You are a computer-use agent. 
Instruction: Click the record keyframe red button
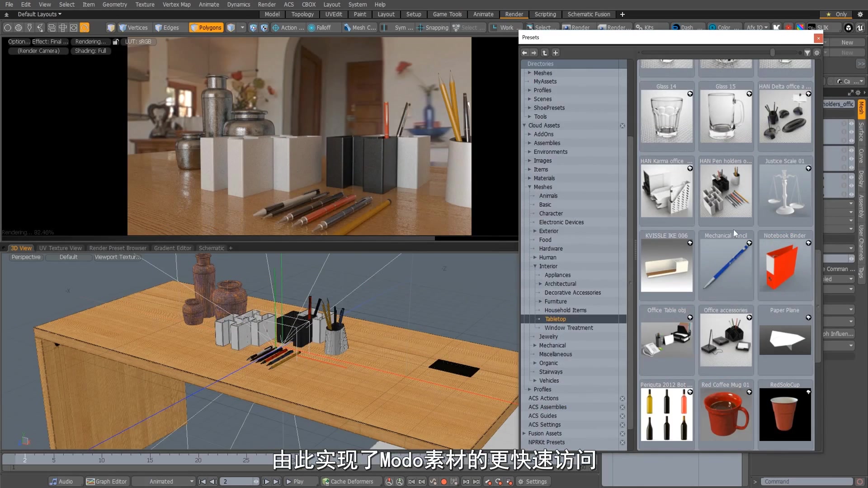pos(443,482)
